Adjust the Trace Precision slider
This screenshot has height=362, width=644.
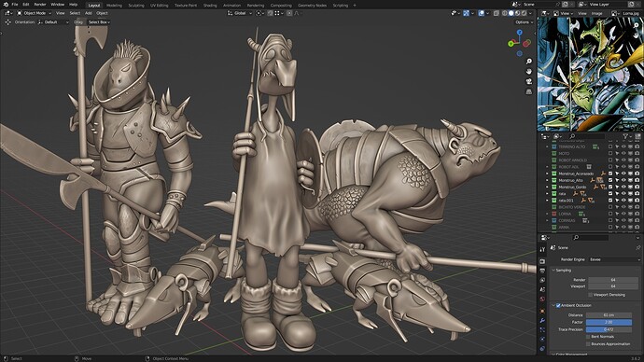[x=609, y=329]
